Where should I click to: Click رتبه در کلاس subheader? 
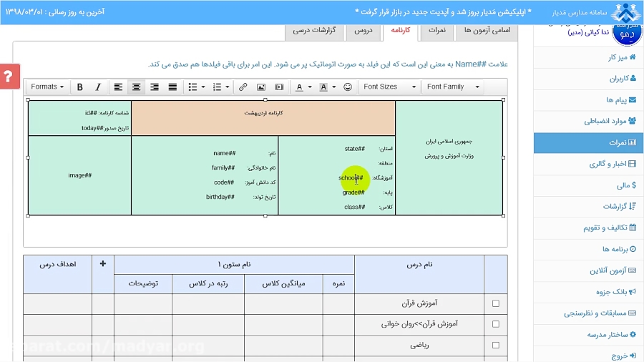point(208,283)
